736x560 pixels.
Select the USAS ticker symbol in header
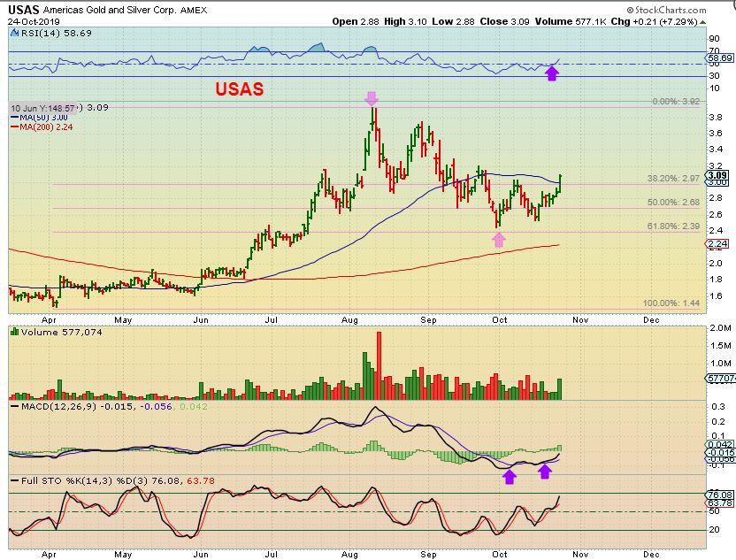coord(24,10)
